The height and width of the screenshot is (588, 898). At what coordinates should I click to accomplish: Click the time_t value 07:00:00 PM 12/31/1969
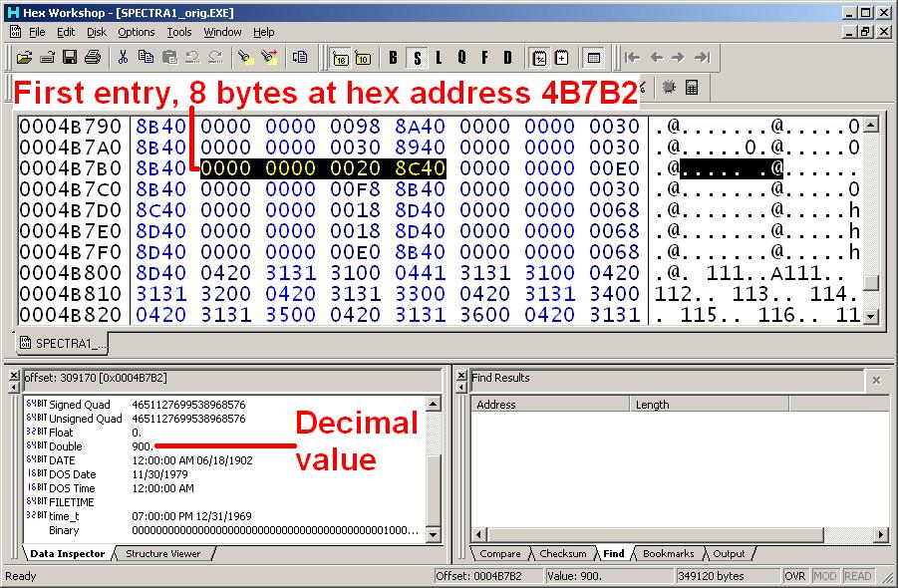(x=191, y=516)
